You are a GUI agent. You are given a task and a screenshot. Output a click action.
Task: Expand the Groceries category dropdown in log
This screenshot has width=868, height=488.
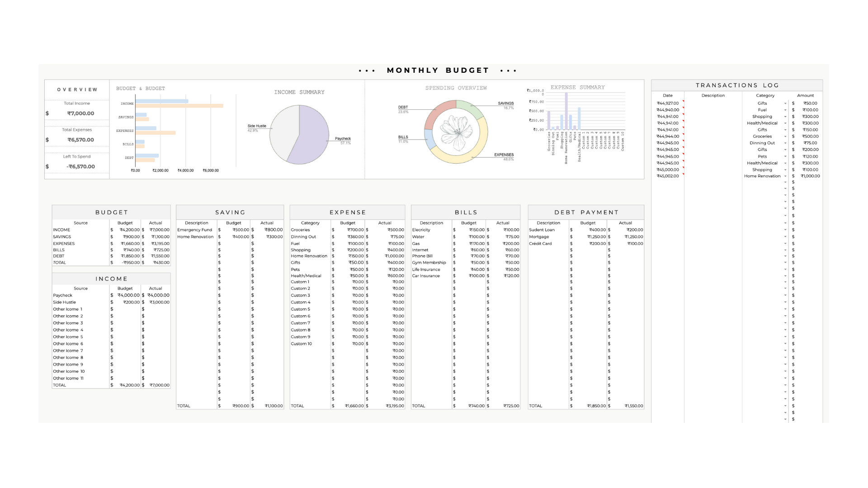pos(785,136)
